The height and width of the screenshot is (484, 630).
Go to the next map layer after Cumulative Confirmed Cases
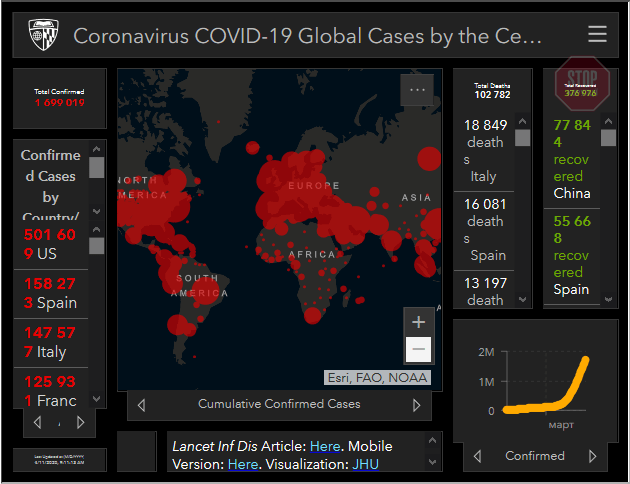(x=417, y=405)
